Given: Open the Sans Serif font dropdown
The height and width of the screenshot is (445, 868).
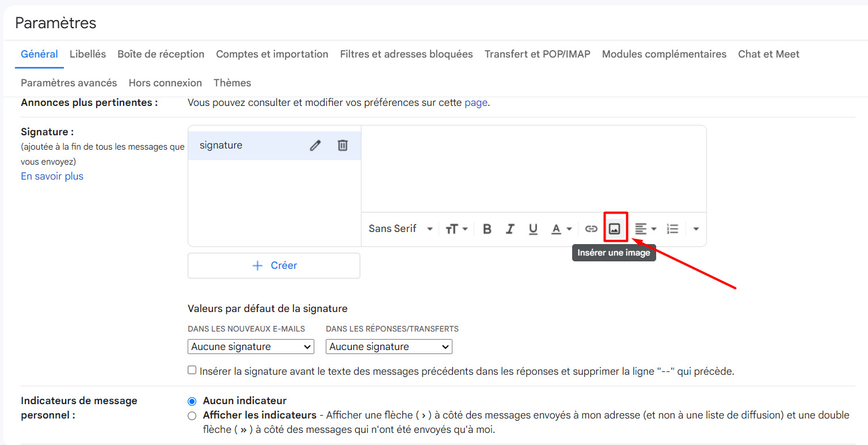Looking at the screenshot, I should (401, 229).
